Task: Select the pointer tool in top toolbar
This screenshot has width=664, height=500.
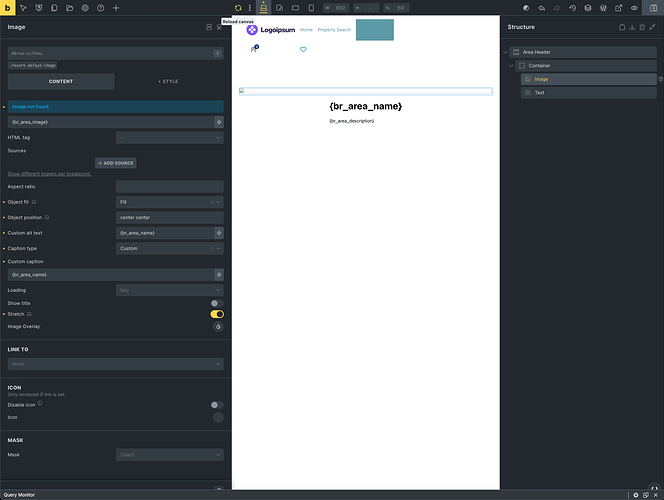Action: (x=23, y=8)
